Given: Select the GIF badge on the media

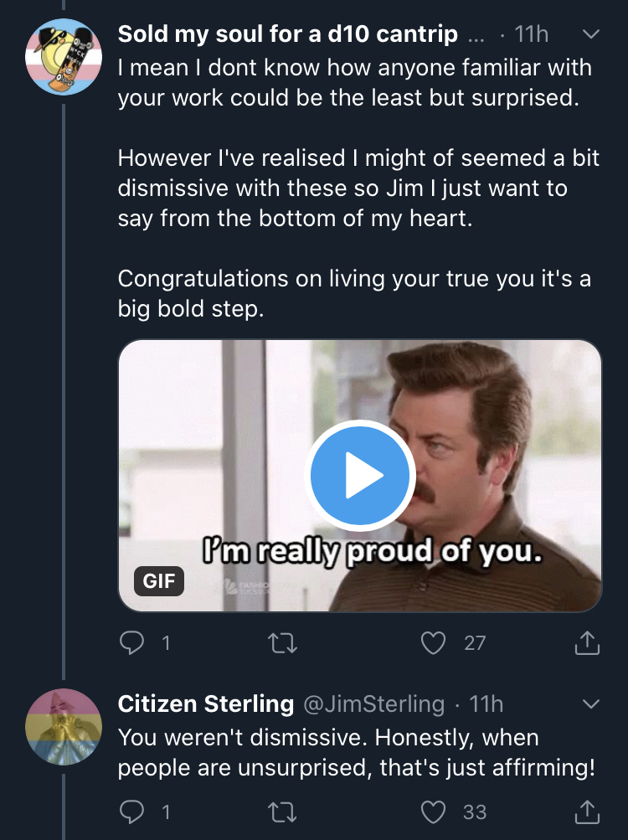Looking at the screenshot, I should pyautogui.click(x=159, y=580).
